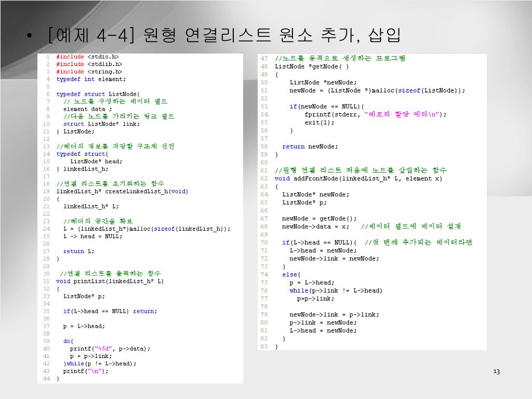532x399 pixels.
Task: Click the green comment on line 61
Action: (361, 170)
